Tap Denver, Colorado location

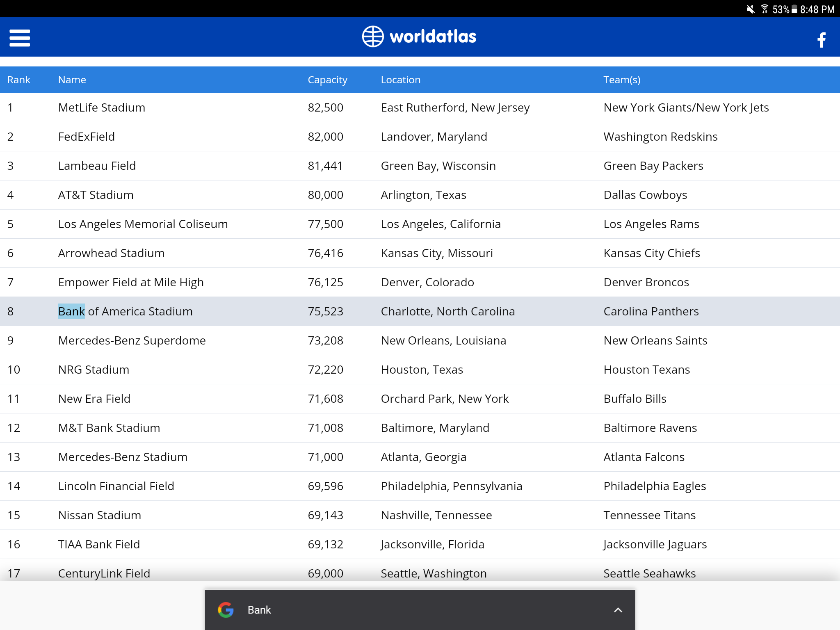(427, 282)
